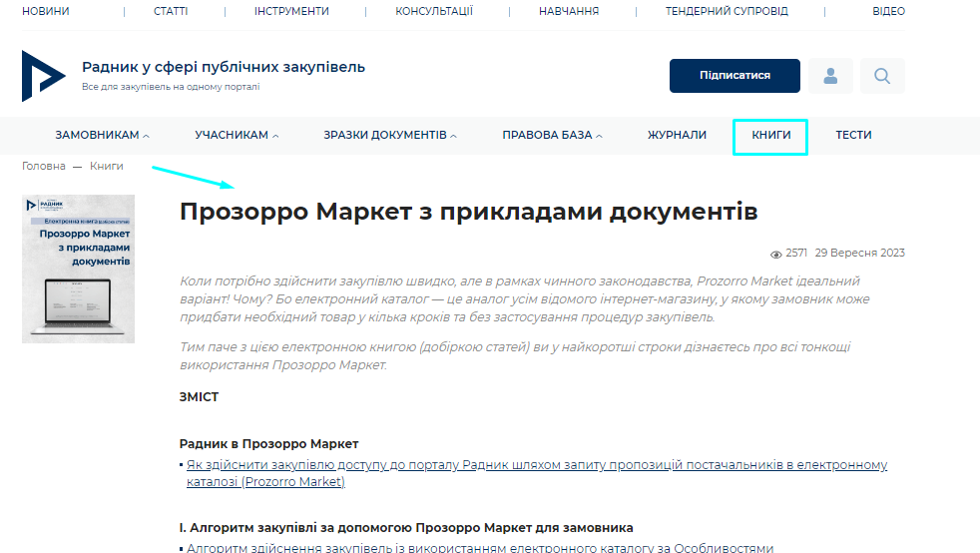Click the views eye icon
The width and height of the screenshot is (980, 553).
776,254
